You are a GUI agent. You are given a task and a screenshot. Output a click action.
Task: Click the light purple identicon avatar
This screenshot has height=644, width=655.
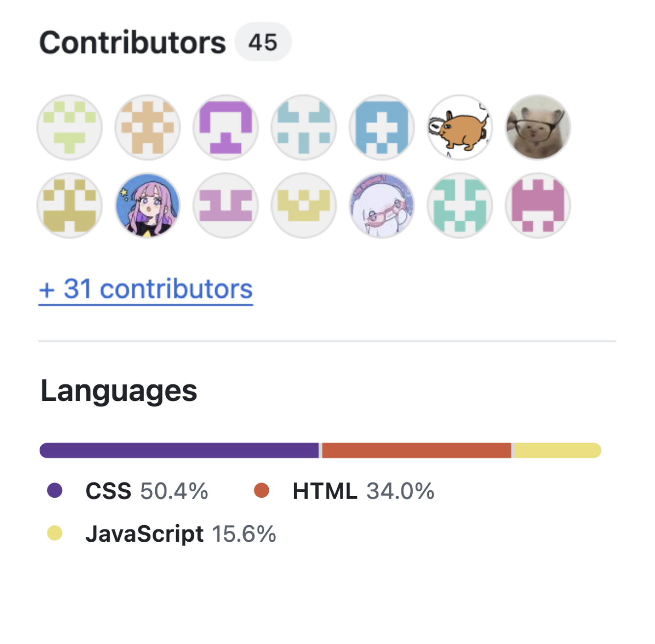pos(226,206)
